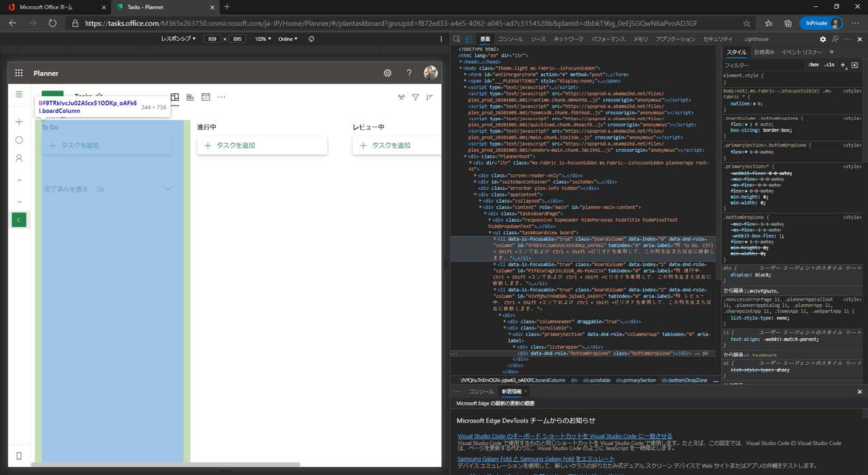The image size is (868, 475).
Task: Open the green plan tile in sidebar
Action: click(x=19, y=220)
